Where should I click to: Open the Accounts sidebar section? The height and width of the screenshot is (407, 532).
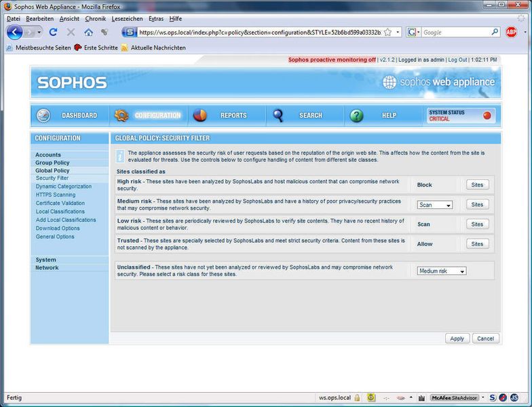(47, 155)
